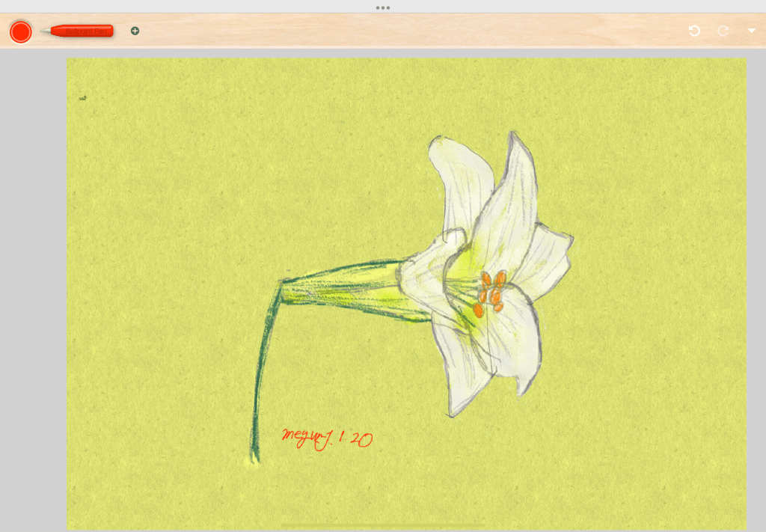Click the upper-left curled white petal

(456, 180)
